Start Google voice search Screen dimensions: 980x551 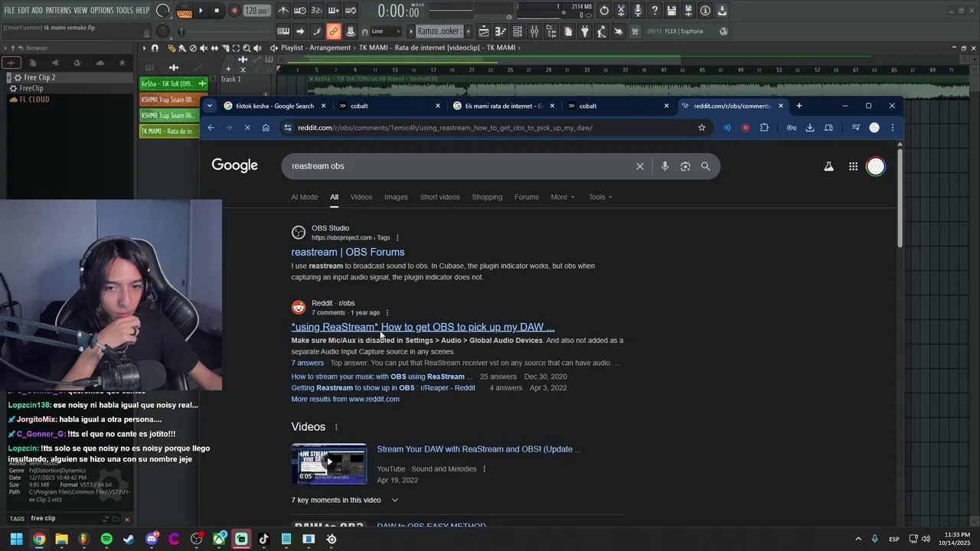click(665, 166)
